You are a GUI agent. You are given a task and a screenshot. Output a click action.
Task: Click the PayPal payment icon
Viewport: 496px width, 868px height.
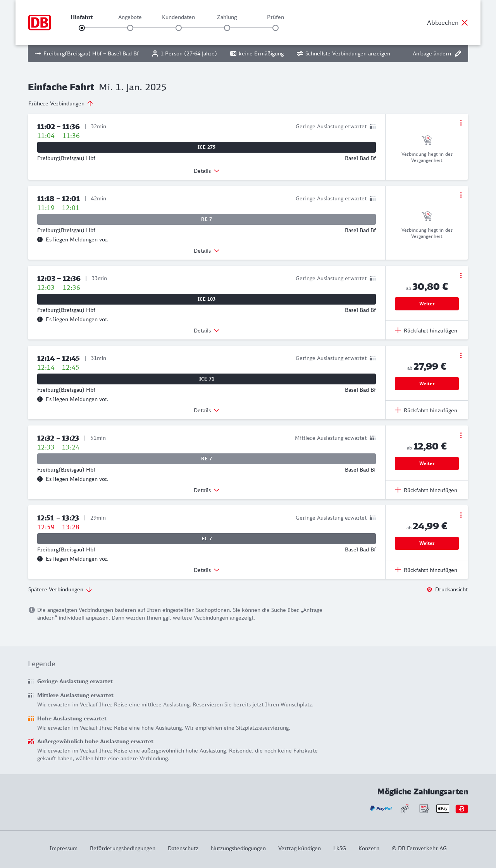tap(381, 809)
